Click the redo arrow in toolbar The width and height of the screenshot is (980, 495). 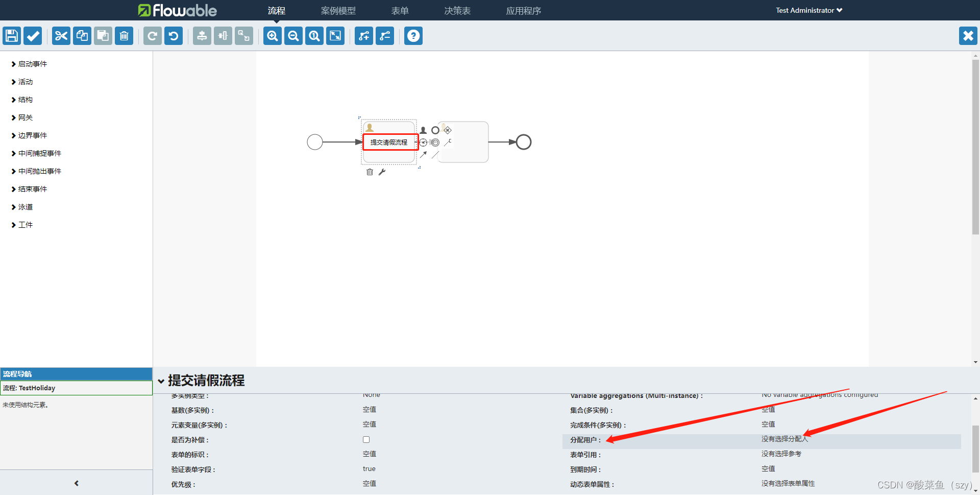[153, 36]
